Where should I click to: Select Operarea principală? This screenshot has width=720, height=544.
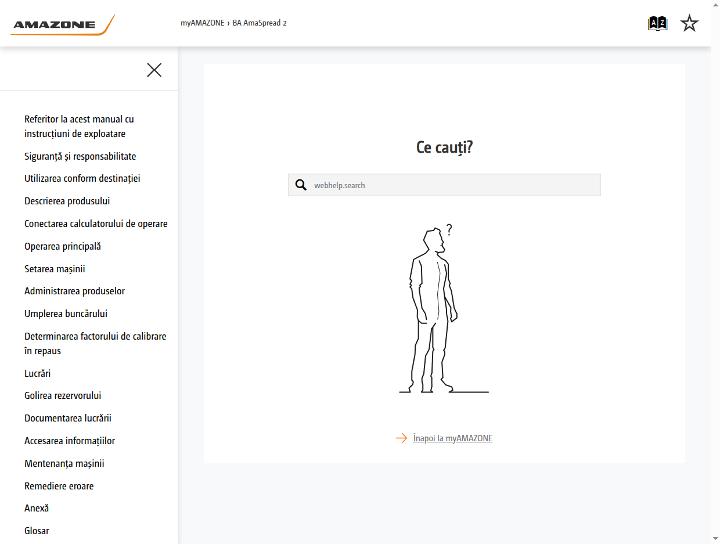click(62, 246)
